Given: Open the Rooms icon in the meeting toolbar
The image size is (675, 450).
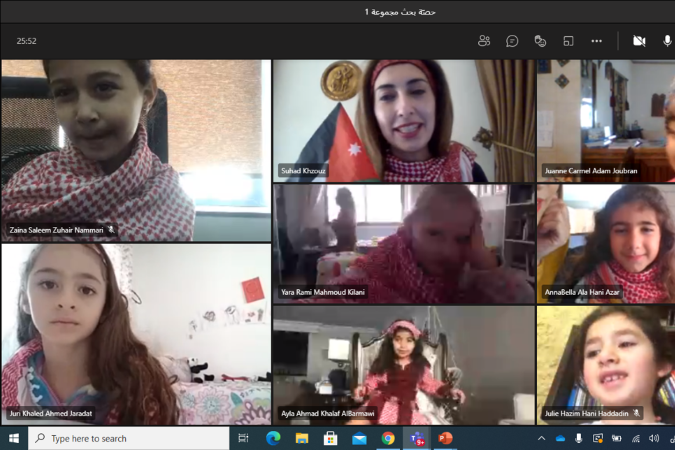Looking at the screenshot, I should tap(568, 41).
